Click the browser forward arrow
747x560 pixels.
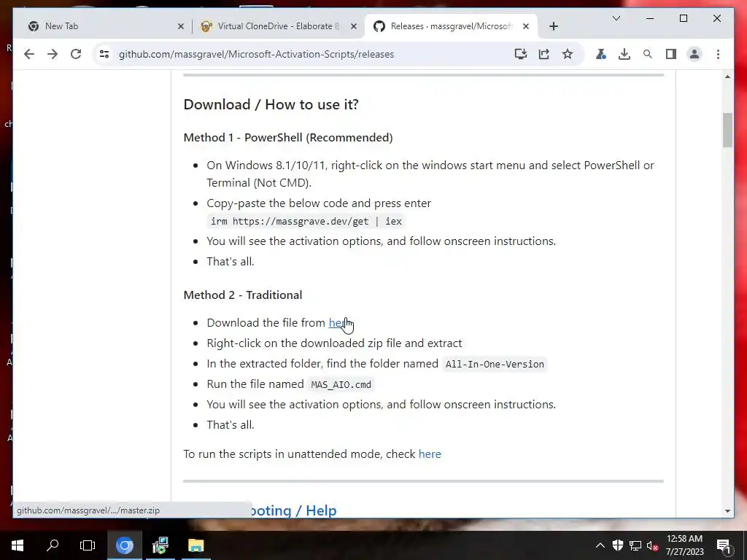(x=53, y=54)
